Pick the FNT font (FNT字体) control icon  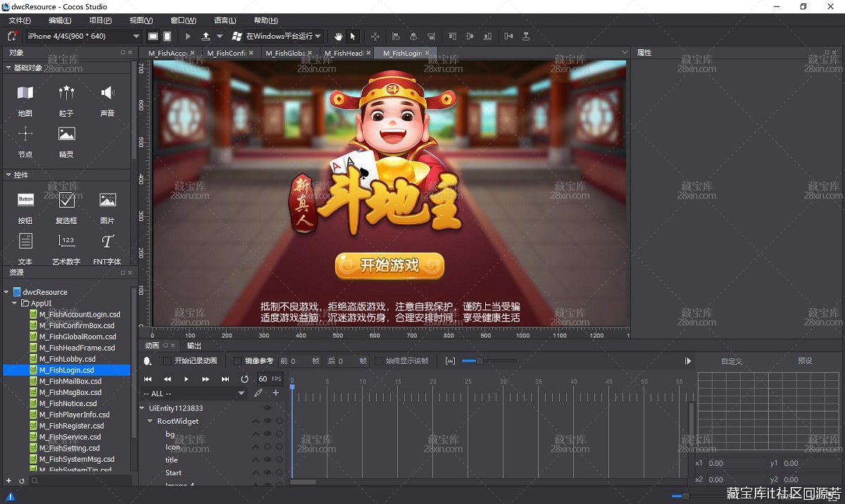point(107,241)
